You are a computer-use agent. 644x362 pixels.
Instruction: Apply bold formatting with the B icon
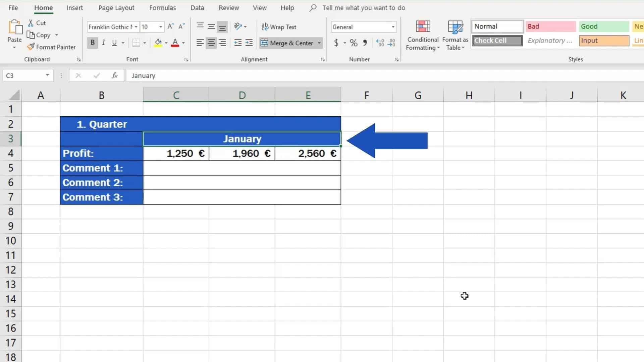tap(92, 43)
